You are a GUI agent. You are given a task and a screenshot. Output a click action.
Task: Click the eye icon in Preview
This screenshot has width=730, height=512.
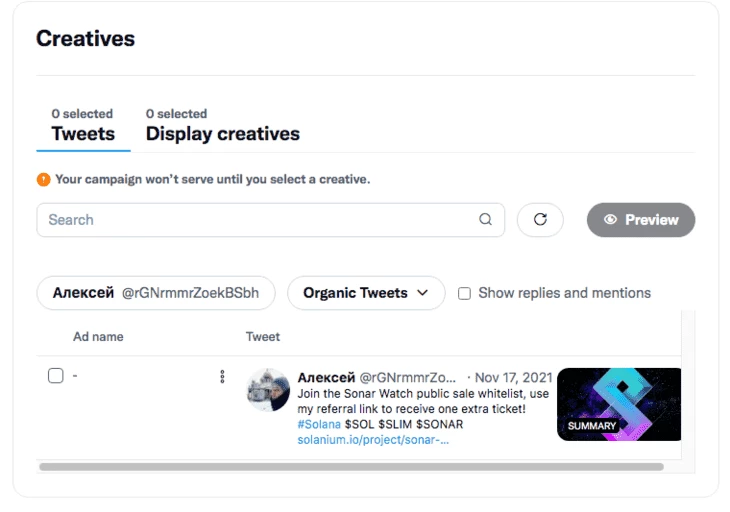tap(610, 220)
